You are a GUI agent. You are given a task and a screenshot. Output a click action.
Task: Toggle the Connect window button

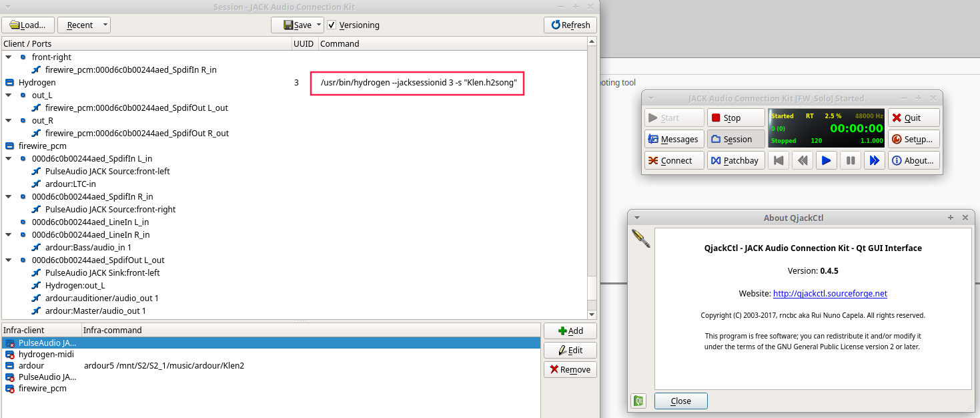(674, 160)
